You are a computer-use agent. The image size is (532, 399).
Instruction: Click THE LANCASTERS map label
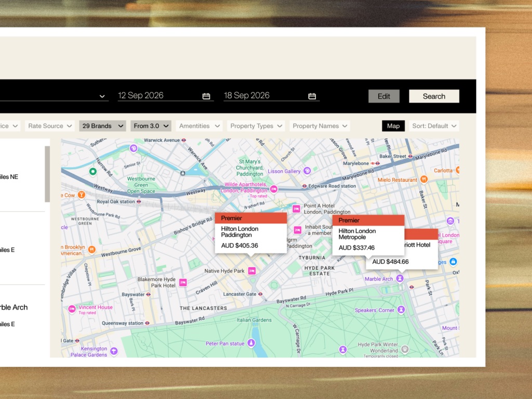[x=203, y=308]
